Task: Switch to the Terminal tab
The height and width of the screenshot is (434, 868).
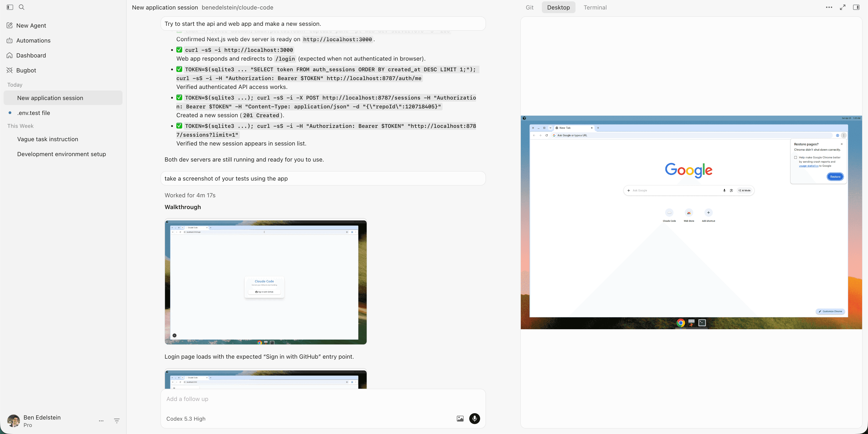Action: click(595, 7)
